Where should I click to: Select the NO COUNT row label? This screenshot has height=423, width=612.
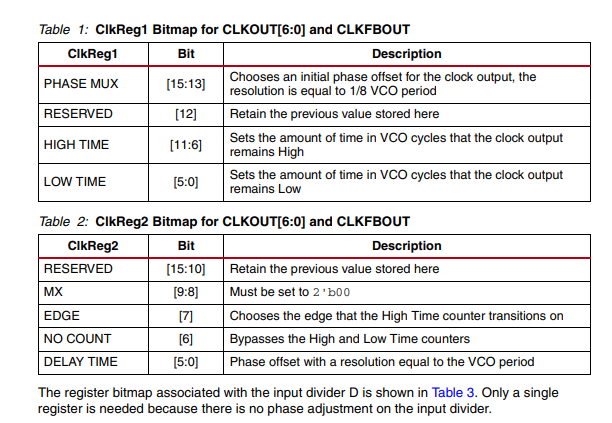tap(78, 339)
